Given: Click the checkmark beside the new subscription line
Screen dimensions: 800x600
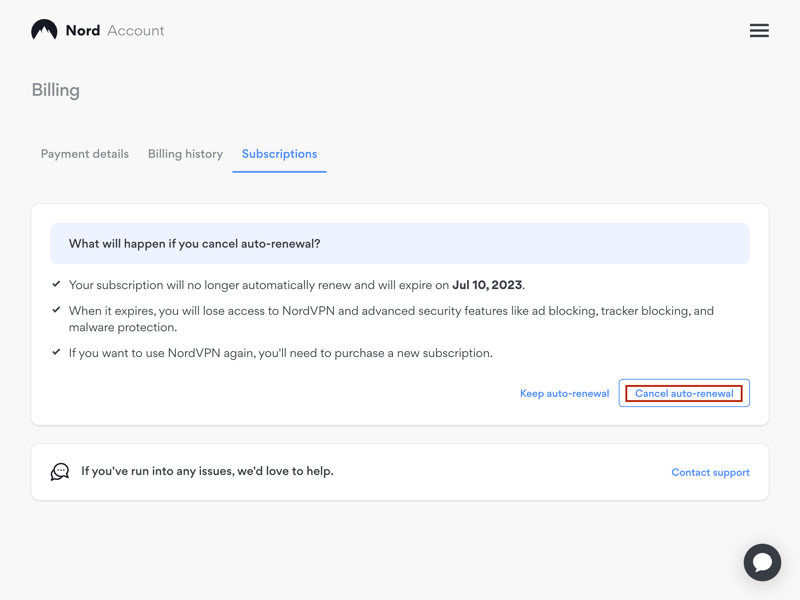Looking at the screenshot, I should point(56,352).
